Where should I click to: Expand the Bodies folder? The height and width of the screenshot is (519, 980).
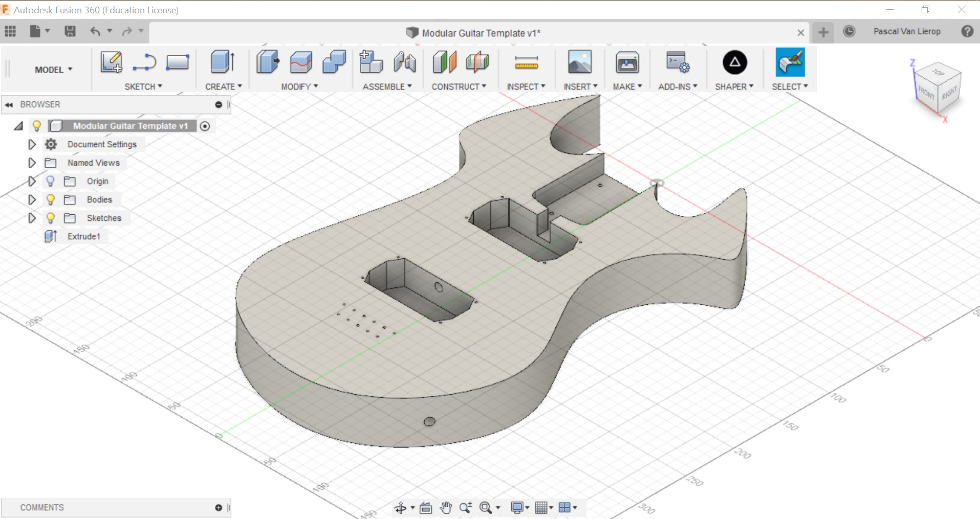[32, 199]
